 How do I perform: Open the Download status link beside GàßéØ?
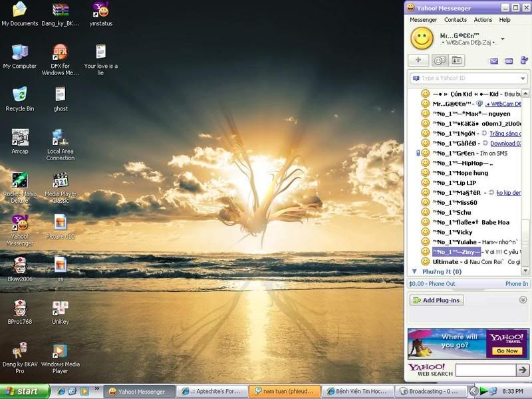[x=506, y=144]
